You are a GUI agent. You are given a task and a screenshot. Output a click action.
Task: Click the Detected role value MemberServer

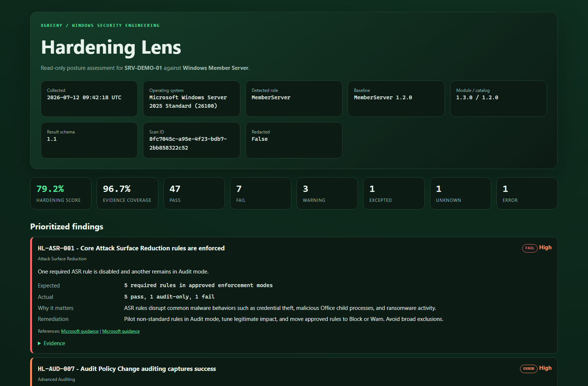[271, 97]
